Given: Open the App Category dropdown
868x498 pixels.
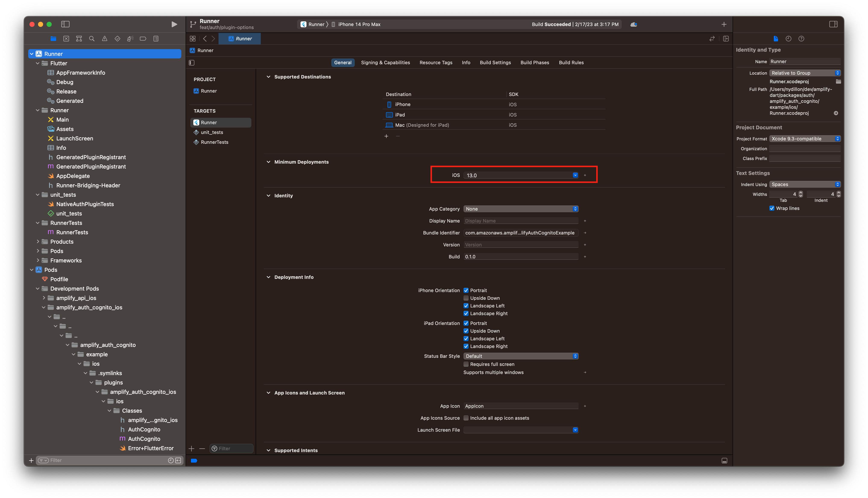Looking at the screenshot, I should click(575, 209).
